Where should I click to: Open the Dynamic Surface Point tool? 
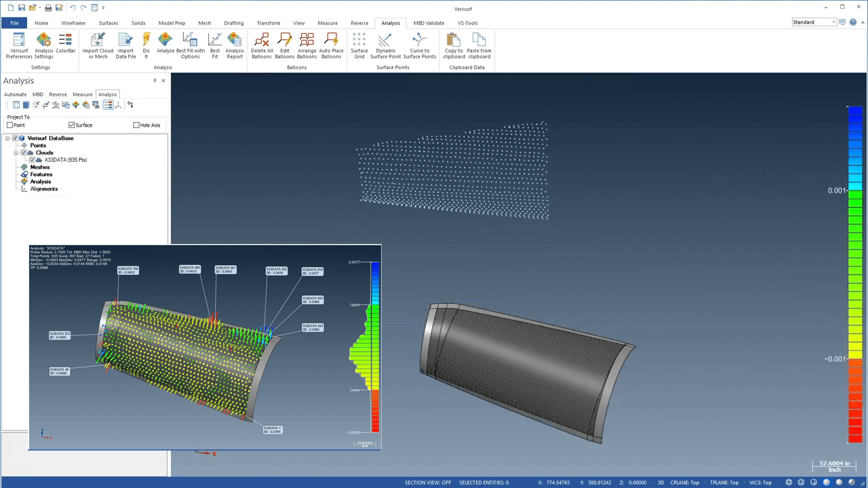pos(387,44)
